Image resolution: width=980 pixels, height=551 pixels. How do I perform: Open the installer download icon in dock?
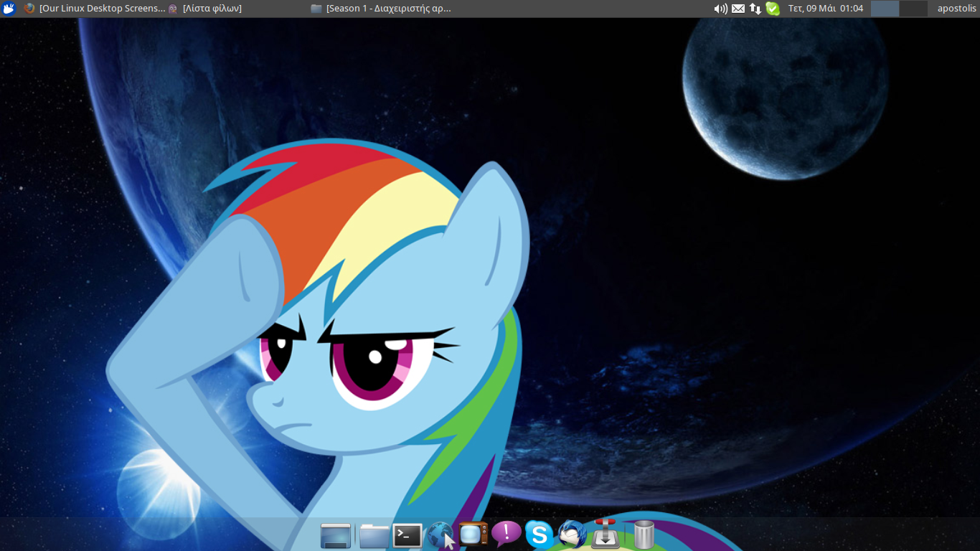coord(606,534)
